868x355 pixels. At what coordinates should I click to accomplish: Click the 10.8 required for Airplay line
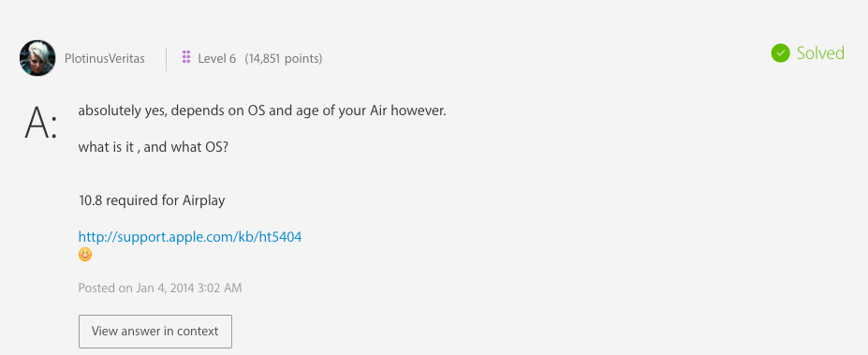[152, 200]
